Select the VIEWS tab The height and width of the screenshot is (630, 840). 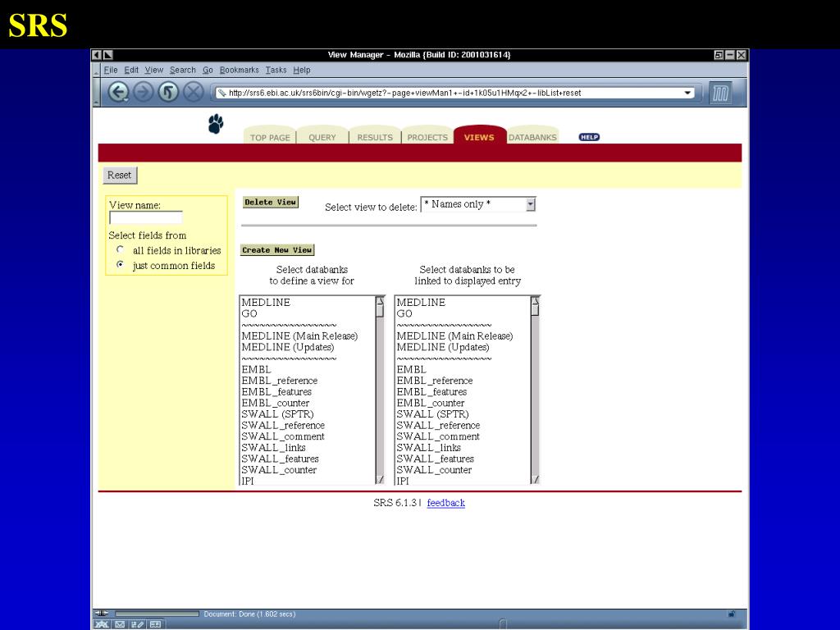[479, 136]
